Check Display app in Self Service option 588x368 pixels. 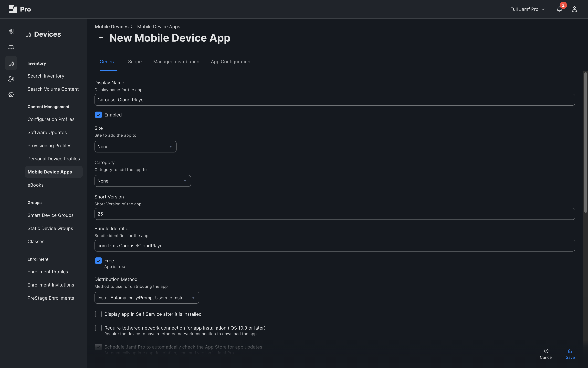coord(98,314)
